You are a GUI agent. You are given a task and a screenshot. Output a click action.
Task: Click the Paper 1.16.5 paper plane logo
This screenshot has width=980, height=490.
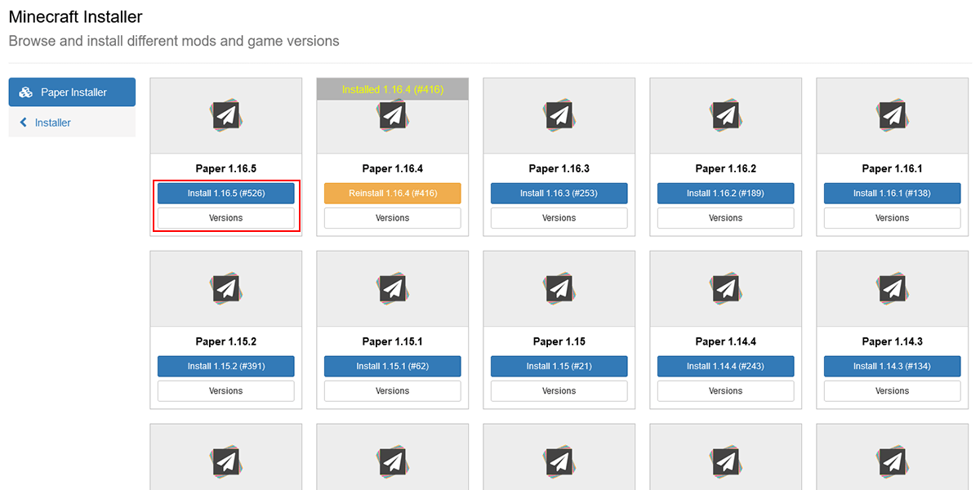pos(226,116)
